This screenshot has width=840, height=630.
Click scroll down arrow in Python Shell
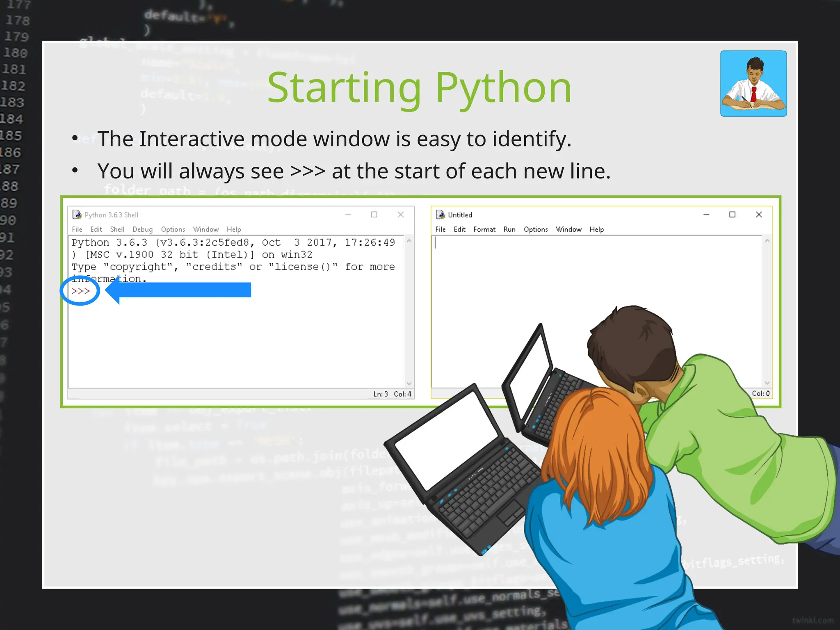[409, 383]
